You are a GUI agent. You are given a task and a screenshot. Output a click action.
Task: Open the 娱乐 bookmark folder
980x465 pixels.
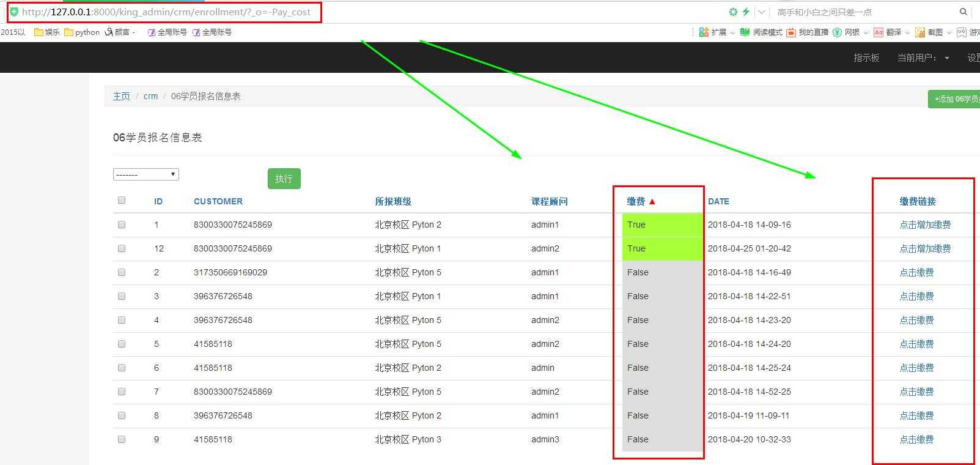[x=47, y=32]
